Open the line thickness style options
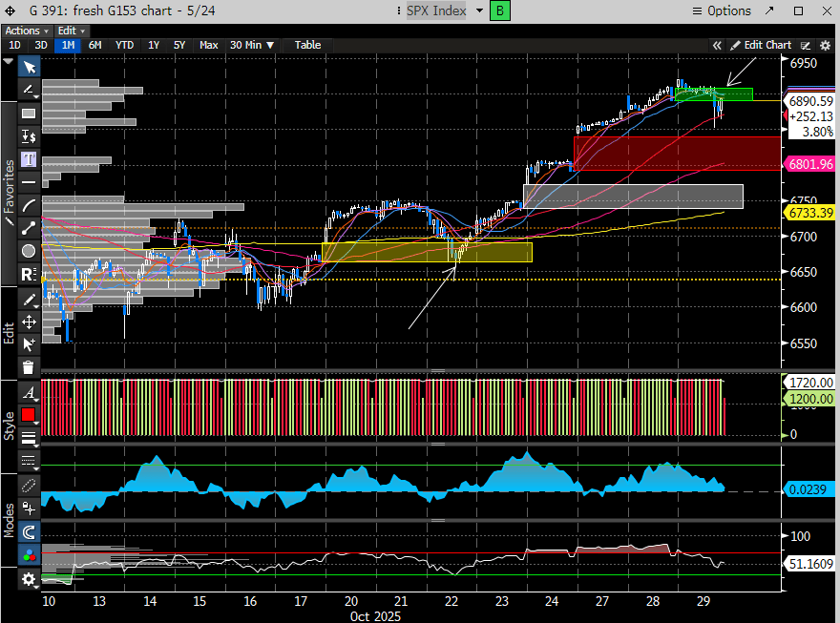Image resolution: width=840 pixels, height=623 pixels. (x=29, y=438)
